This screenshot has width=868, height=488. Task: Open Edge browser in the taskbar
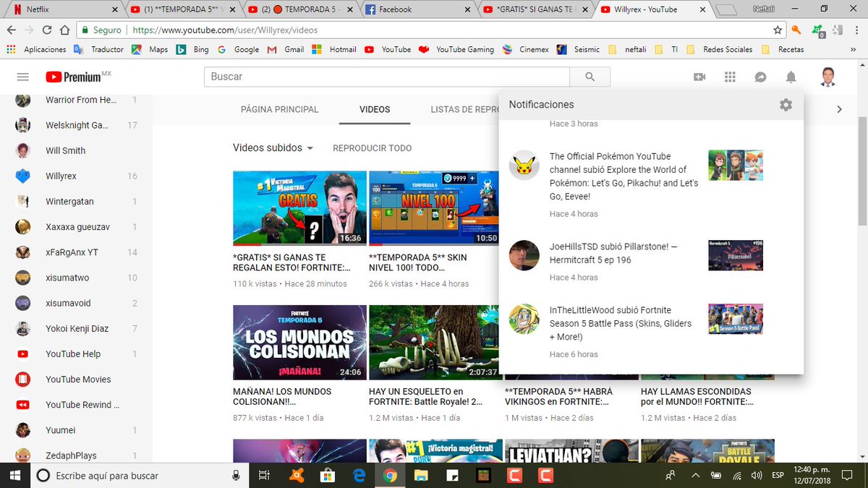(x=359, y=475)
